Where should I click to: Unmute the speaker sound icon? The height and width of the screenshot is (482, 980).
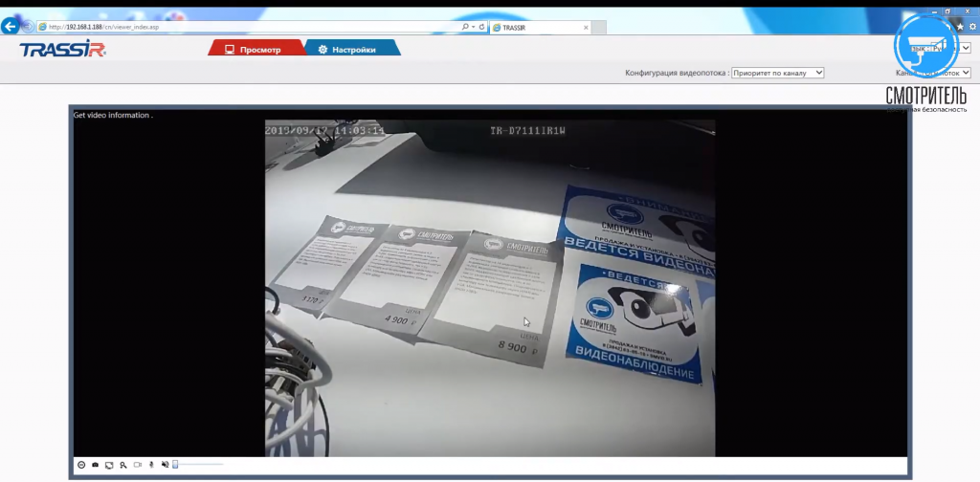(165, 465)
